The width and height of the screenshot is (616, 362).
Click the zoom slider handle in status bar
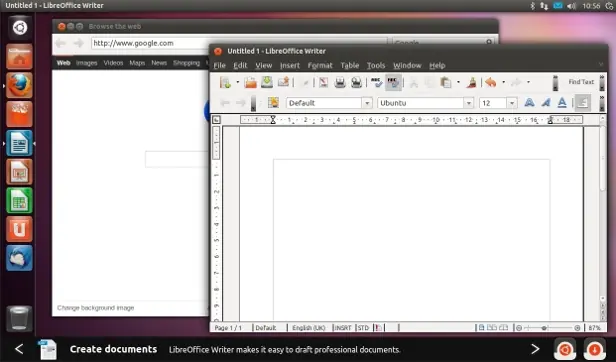click(x=544, y=328)
